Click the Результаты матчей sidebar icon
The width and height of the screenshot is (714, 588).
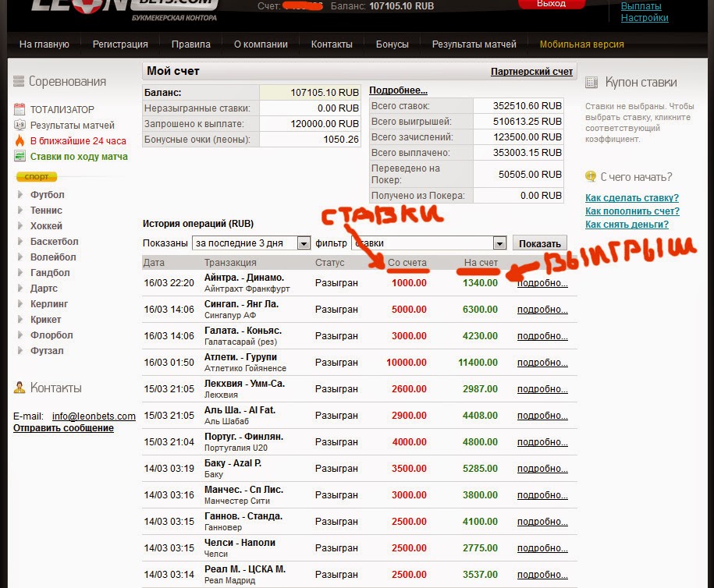[x=20, y=126]
